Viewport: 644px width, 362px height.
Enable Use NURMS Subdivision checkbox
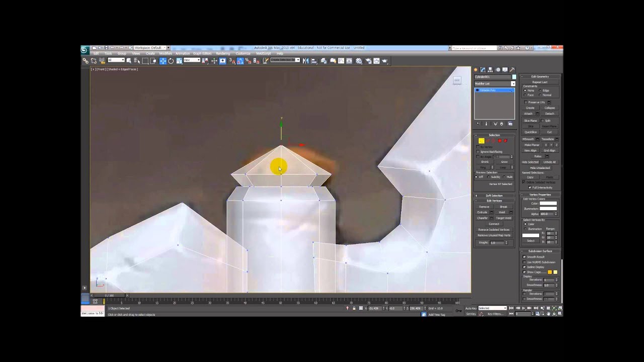524,262
